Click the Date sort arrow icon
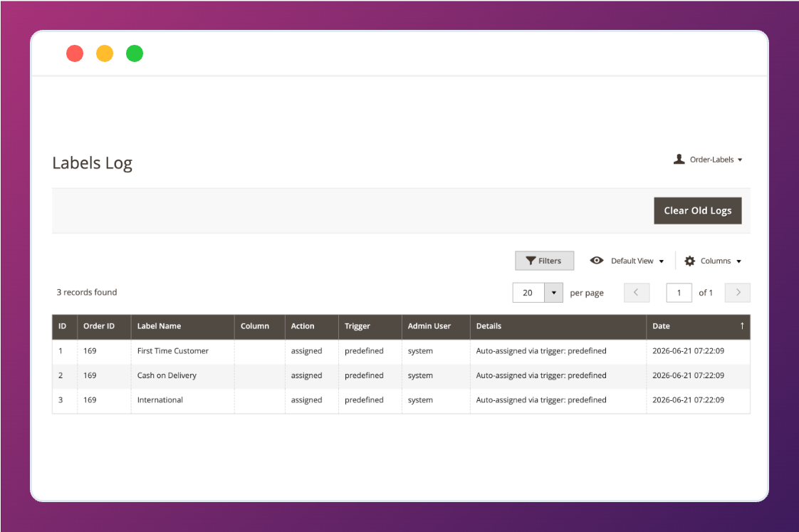This screenshot has width=799, height=532. point(742,325)
